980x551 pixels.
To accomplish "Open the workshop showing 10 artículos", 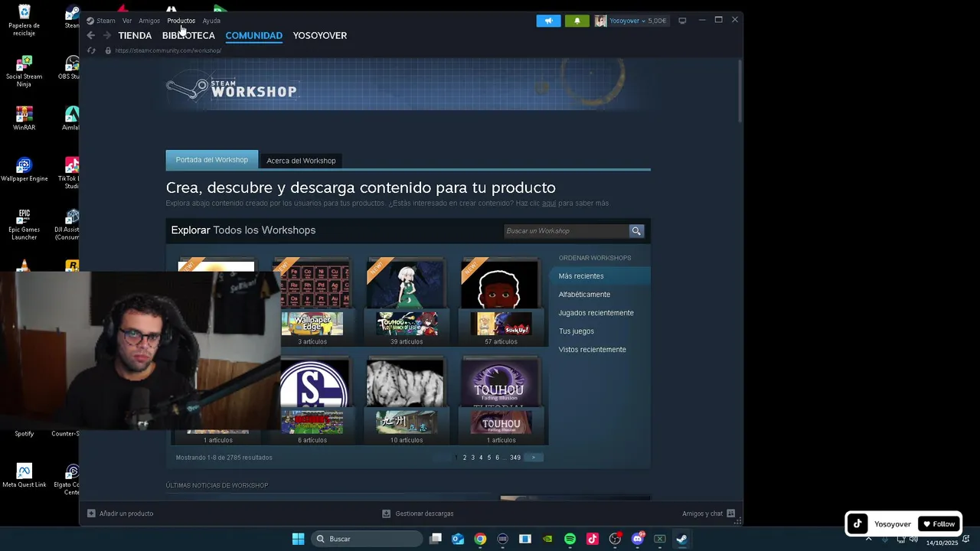I will 407,400.
